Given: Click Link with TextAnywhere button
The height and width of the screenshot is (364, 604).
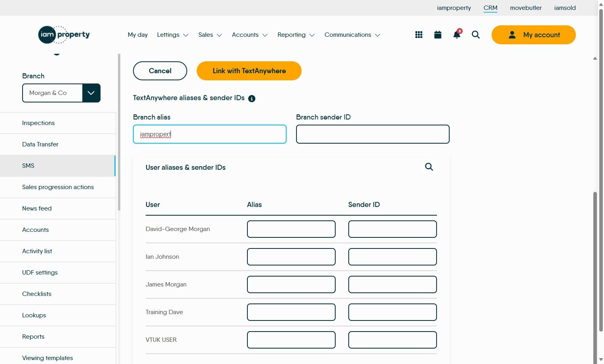Looking at the screenshot, I should click(249, 71).
